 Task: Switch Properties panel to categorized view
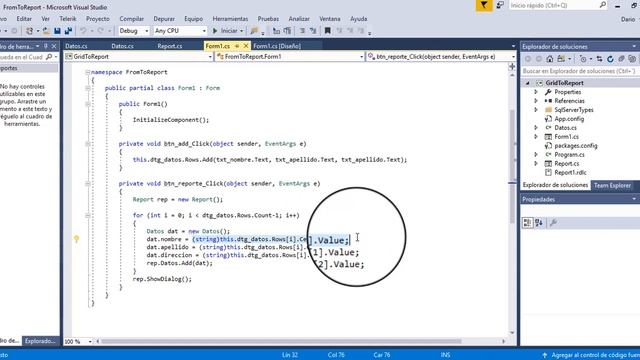pos(527,222)
